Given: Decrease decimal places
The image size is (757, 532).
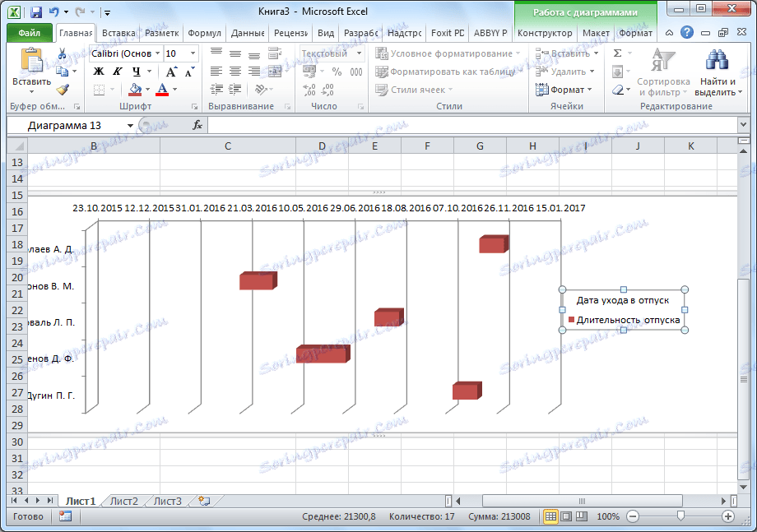Looking at the screenshot, I should point(327,90).
